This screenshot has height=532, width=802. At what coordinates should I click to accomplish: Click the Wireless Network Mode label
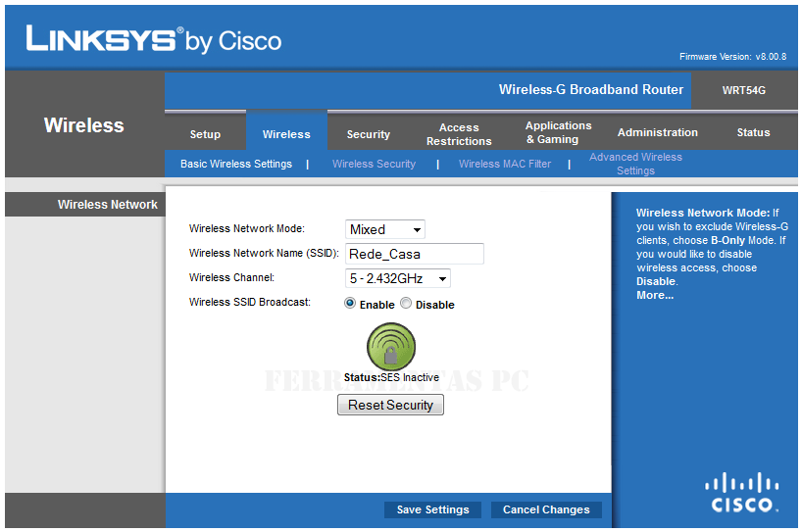pyautogui.click(x=246, y=228)
